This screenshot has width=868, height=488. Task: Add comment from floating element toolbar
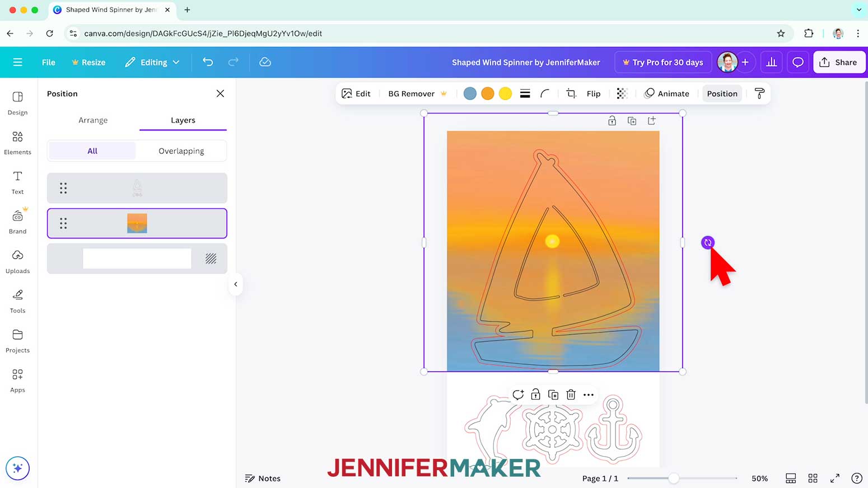coord(518,395)
